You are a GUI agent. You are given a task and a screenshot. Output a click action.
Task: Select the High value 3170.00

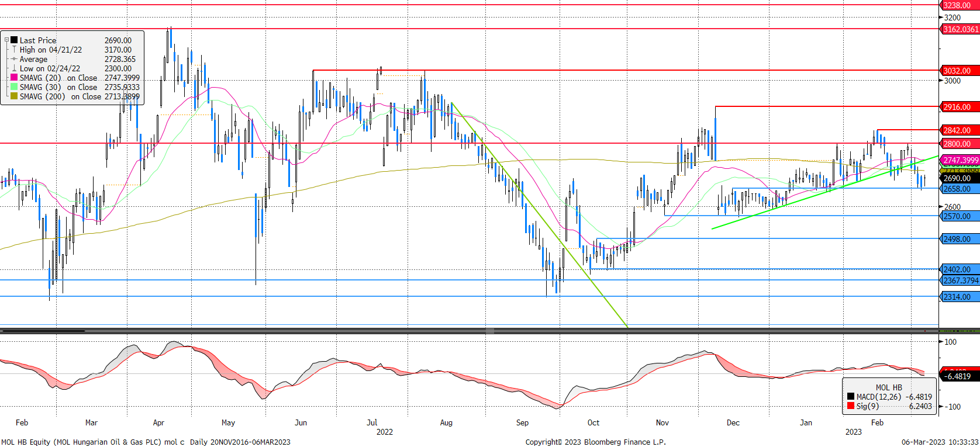(118, 50)
